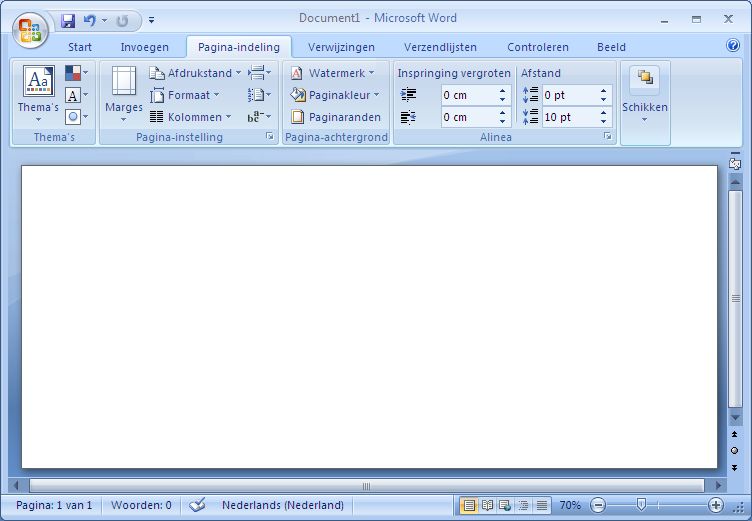Switch to Draft view
This screenshot has width=752, height=521.
(x=541, y=505)
